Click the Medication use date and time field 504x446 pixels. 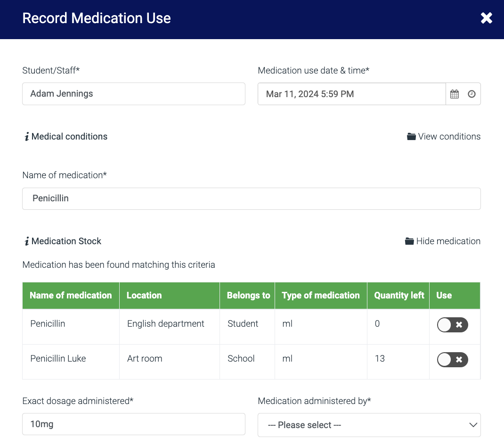click(351, 94)
